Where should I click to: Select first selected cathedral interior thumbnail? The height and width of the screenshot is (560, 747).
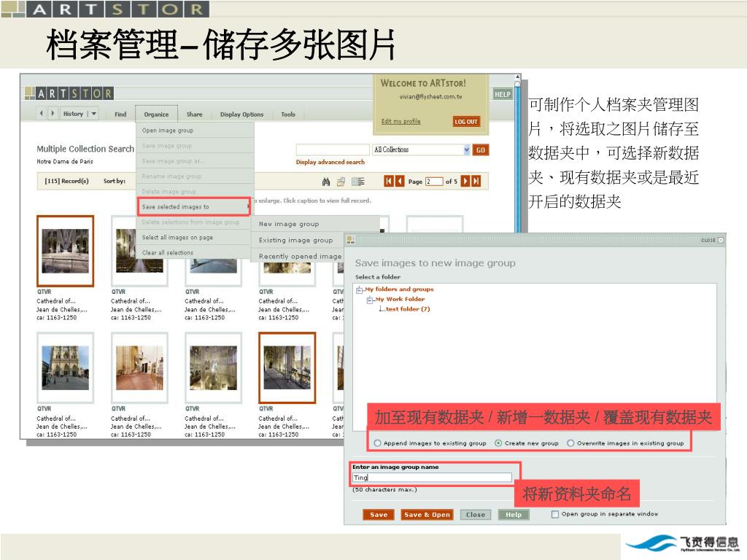point(65,251)
